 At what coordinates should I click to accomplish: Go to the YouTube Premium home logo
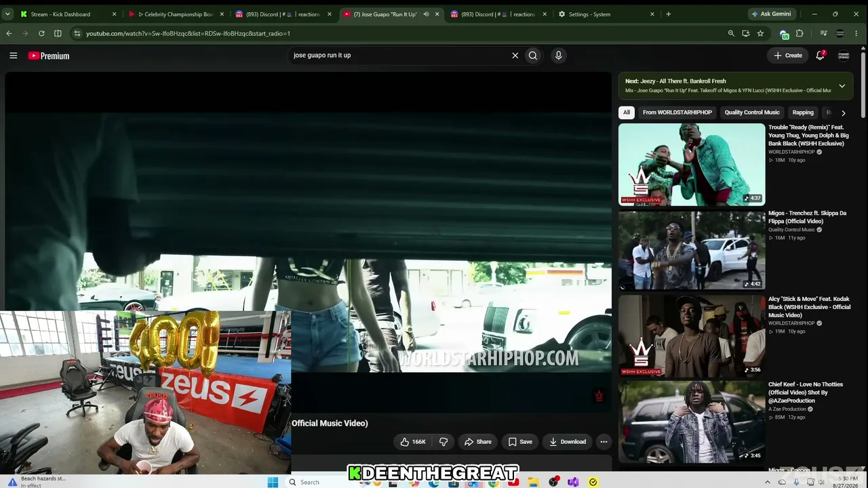coord(49,56)
